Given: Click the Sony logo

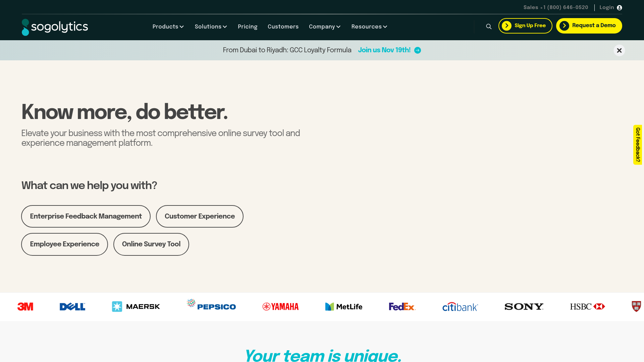Looking at the screenshot, I should point(524,306).
